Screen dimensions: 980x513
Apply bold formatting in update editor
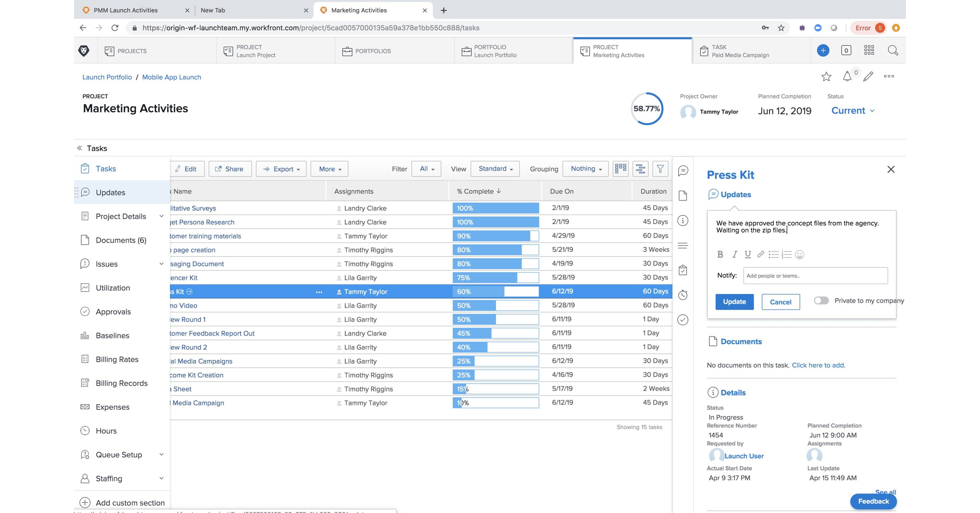720,254
